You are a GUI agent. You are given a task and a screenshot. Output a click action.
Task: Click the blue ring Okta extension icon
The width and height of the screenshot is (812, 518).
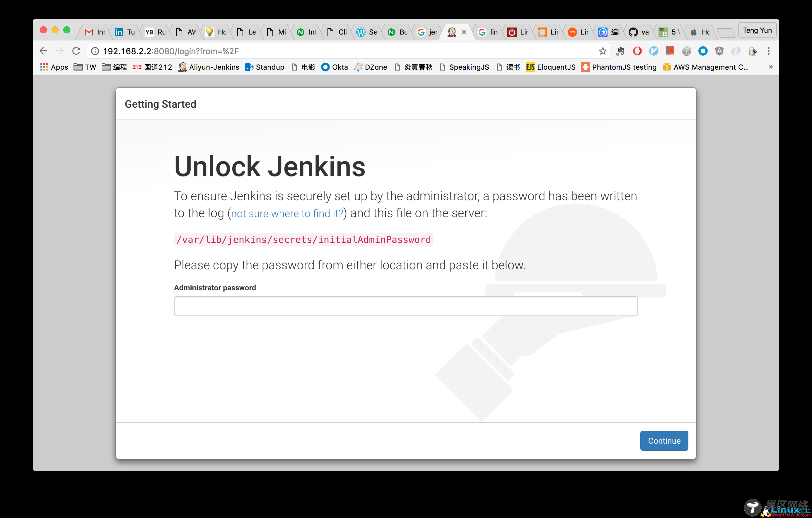coord(703,51)
